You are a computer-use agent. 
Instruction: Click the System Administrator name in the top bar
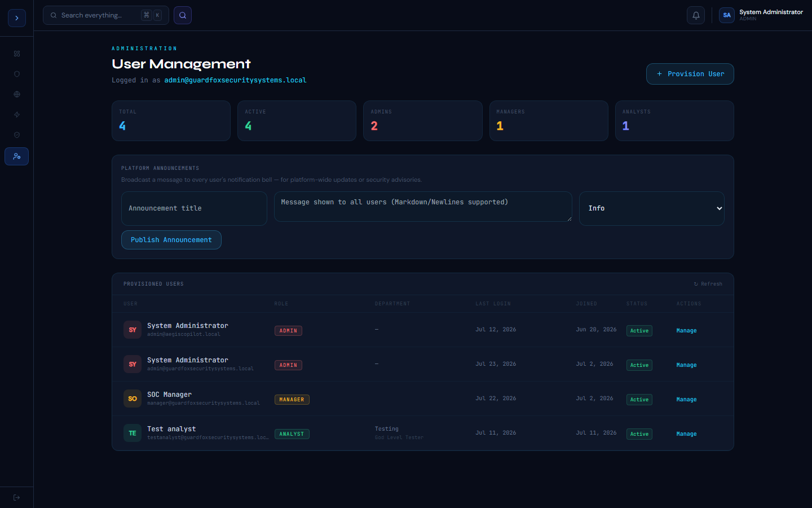tap(771, 12)
